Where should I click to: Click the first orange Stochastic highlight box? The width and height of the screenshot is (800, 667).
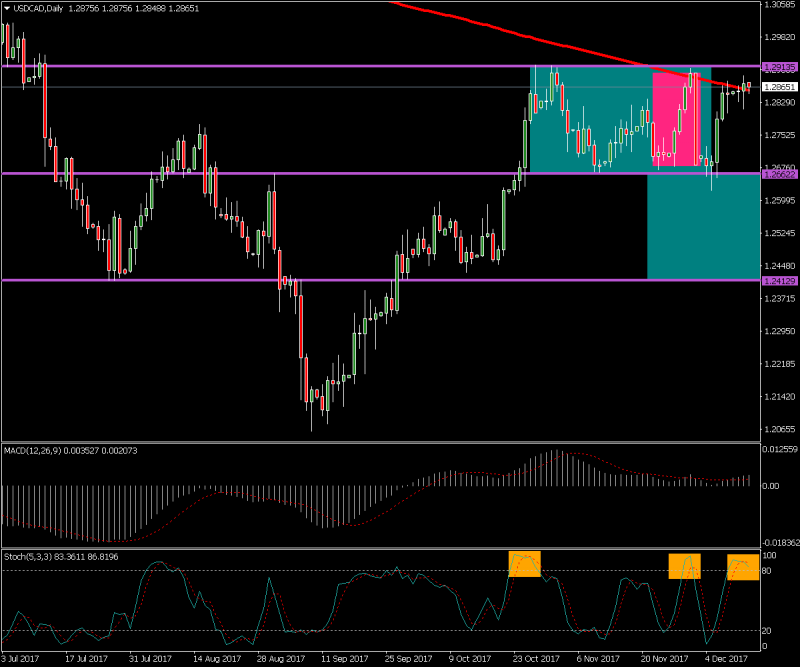point(524,564)
